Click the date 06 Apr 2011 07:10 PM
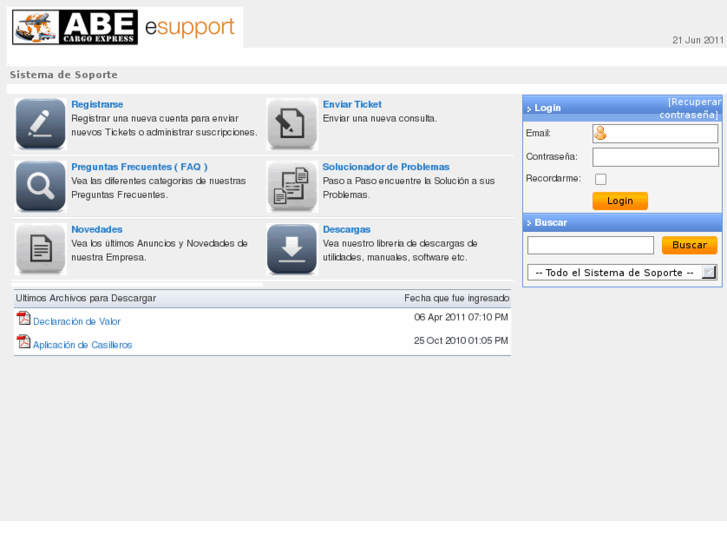The image size is (727, 545). click(461, 317)
